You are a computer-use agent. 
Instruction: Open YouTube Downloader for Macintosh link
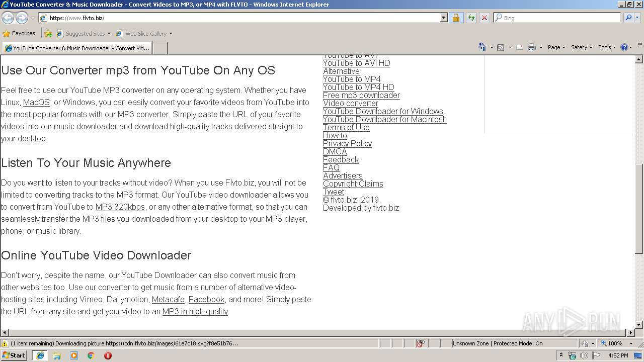point(384,119)
